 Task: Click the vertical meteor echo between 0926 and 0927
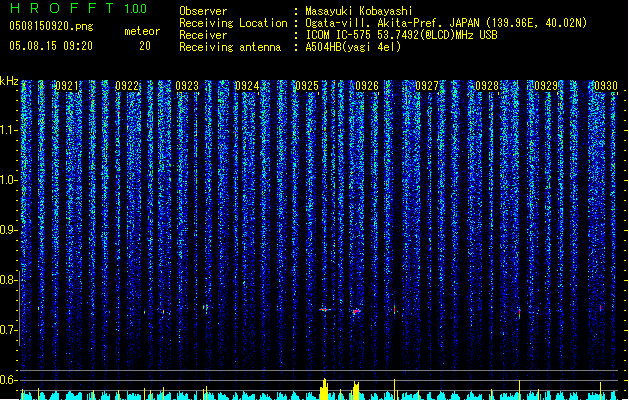(395, 309)
